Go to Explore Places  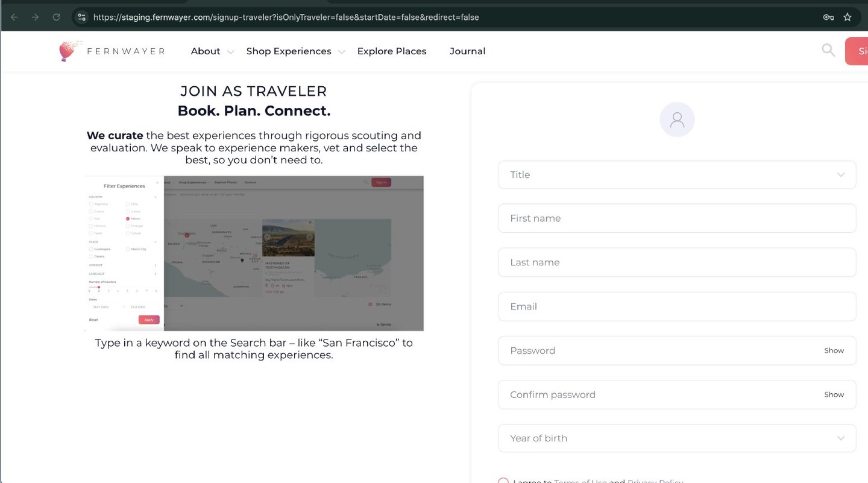tap(392, 51)
